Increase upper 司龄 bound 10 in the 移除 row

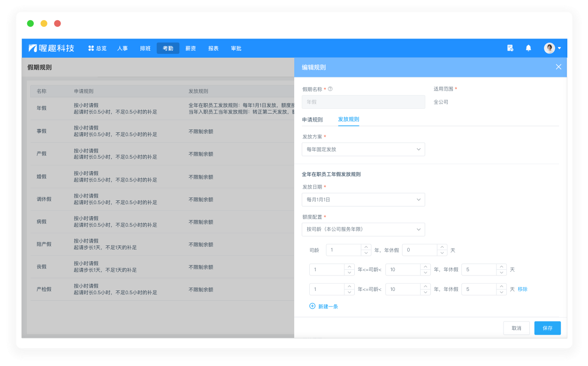[x=425, y=287]
